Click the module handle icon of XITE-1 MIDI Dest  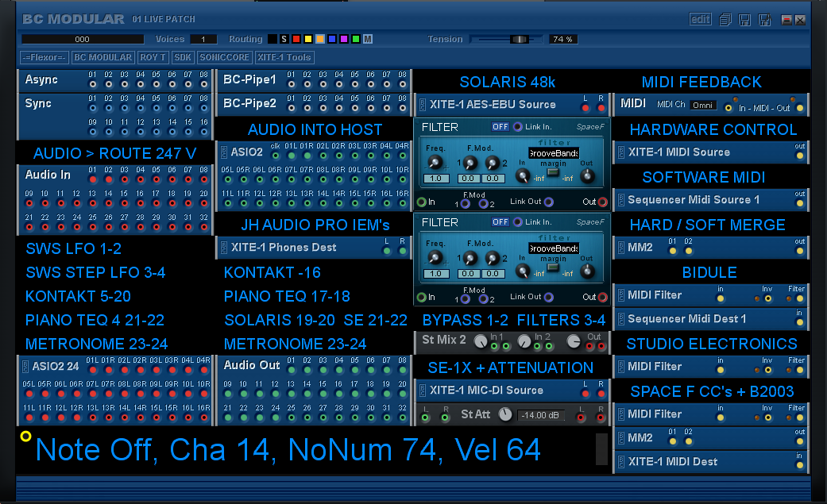pos(621,462)
